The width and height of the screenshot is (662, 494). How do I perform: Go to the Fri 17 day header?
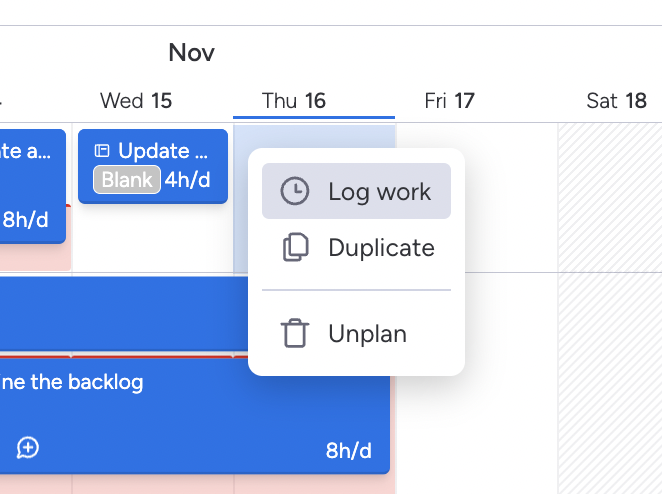pyautogui.click(x=449, y=100)
